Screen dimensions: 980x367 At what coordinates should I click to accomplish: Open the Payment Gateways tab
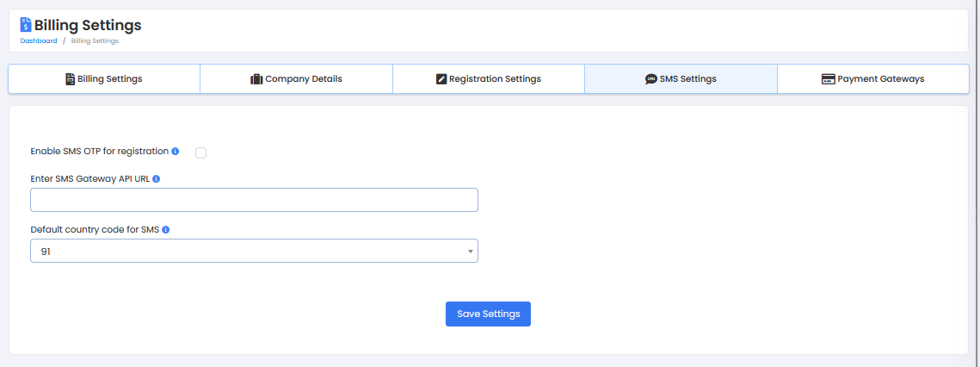click(880, 79)
